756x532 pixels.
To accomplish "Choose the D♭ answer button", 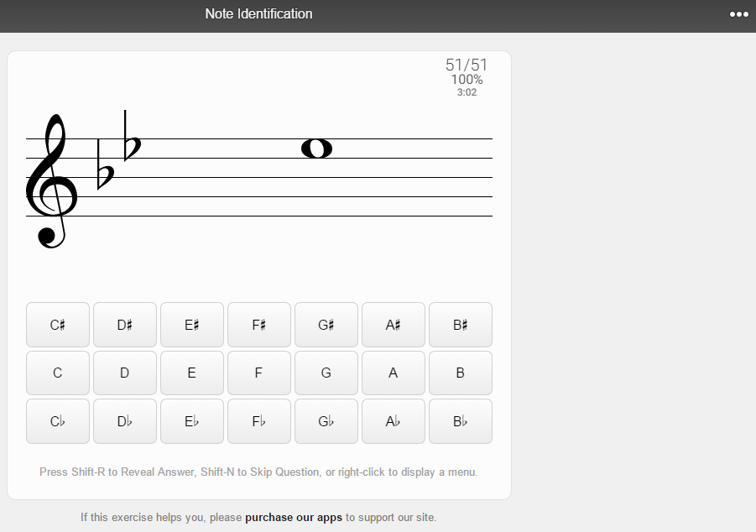I will pyautogui.click(x=125, y=421).
